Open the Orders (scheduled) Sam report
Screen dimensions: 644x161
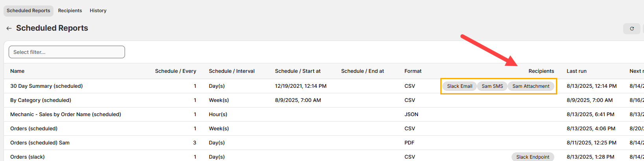pos(40,143)
